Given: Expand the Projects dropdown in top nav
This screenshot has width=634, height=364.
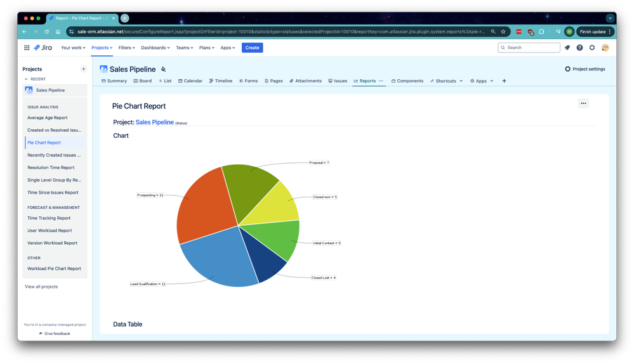Looking at the screenshot, I should pos(102,48).
